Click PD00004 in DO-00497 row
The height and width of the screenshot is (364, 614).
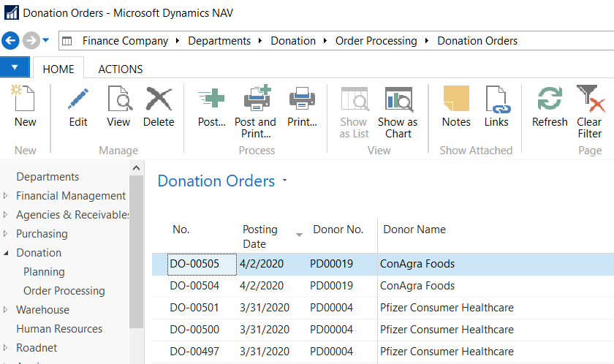tap(331, 352)
